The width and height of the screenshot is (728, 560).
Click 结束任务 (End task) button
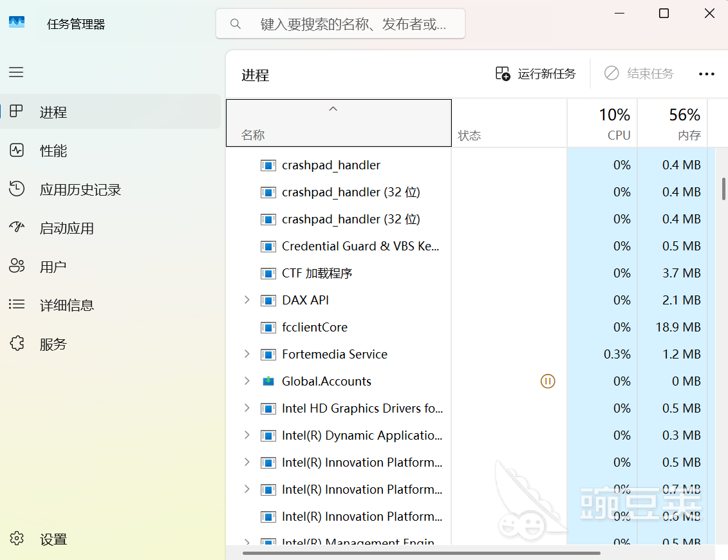click(x=639, y=73)
